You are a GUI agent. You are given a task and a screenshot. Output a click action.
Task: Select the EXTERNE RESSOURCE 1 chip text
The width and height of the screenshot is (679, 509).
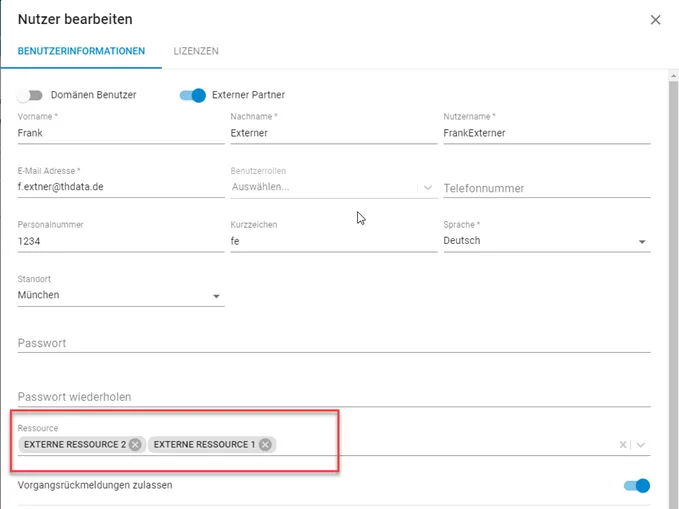click(204, 445)
